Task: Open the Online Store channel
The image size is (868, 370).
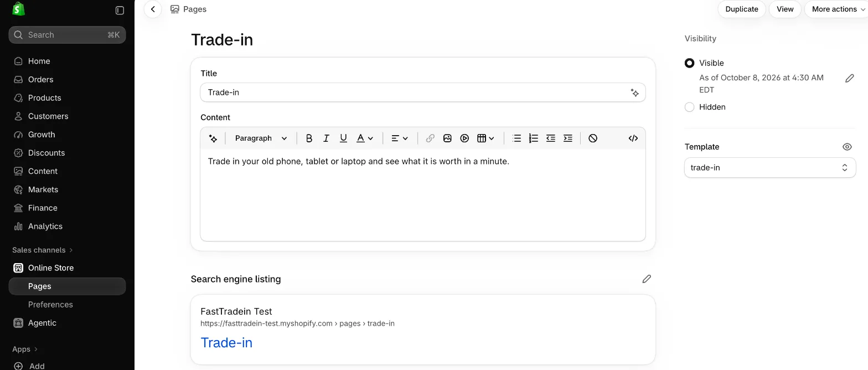Action: coord(67,268)
